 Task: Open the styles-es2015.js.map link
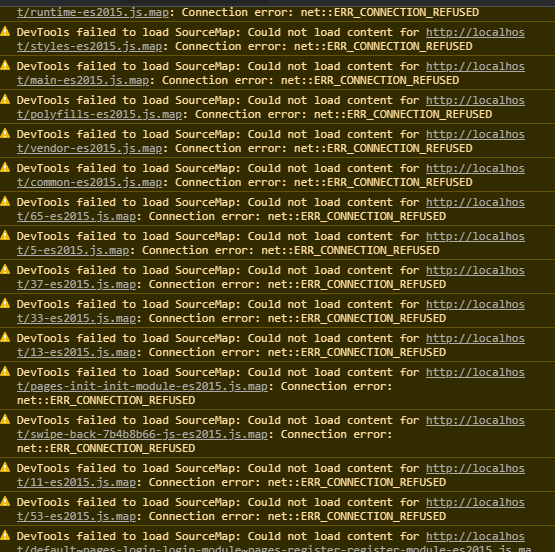point(90,46)
